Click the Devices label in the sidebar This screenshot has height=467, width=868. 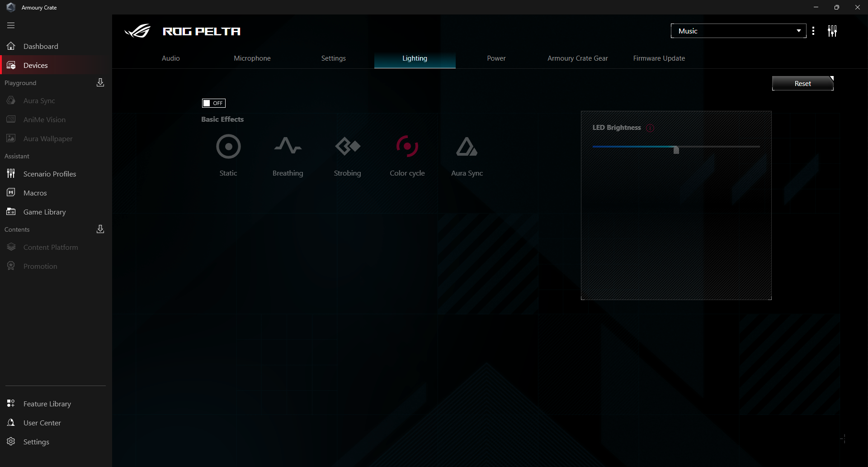[36, 65]
